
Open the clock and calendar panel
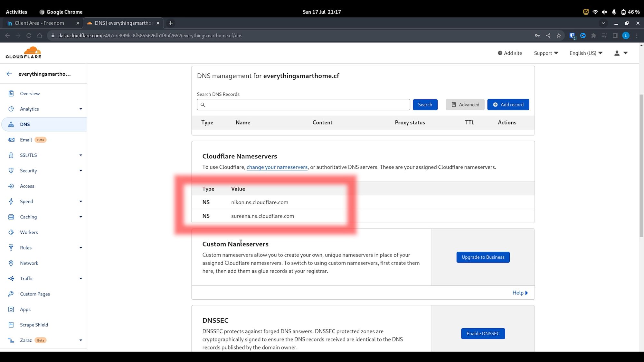click(x=322, y=12)
